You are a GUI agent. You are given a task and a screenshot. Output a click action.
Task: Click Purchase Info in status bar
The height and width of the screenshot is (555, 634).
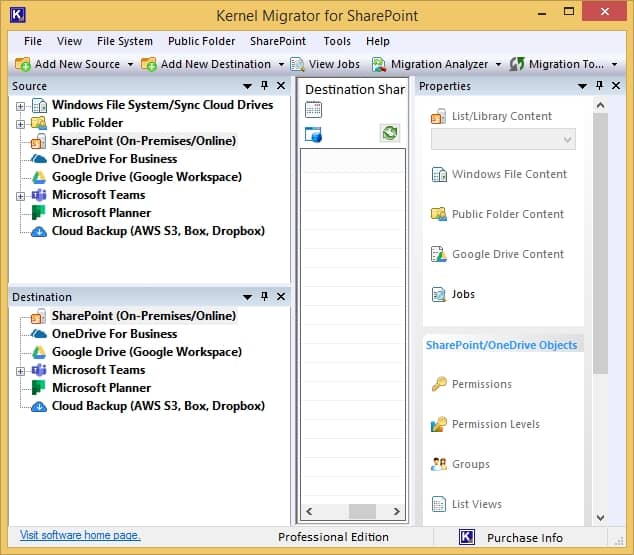click(x=525, y=538)
